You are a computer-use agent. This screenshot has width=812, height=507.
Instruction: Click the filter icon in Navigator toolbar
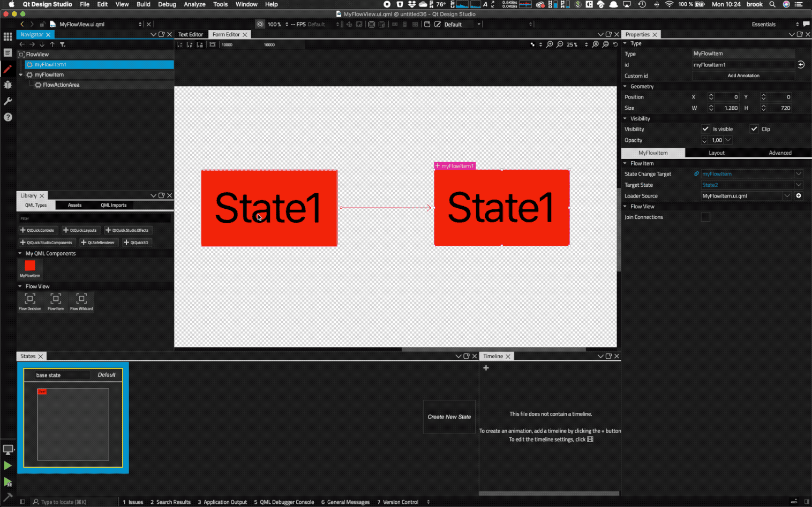[x=63, y=44]
